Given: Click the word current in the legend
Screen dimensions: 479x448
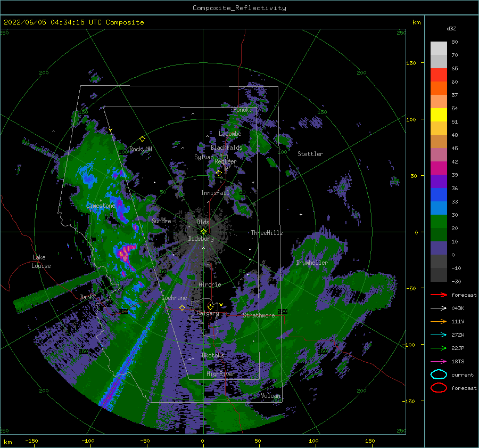Looking at the screenshot, I should [463, 374].
